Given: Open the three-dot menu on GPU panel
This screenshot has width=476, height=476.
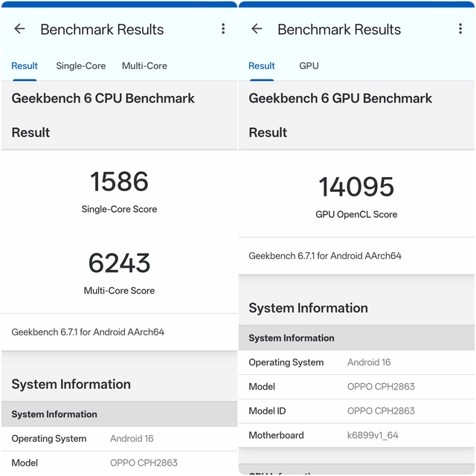Looking at the screenshot, I should [x=460, y=29].
